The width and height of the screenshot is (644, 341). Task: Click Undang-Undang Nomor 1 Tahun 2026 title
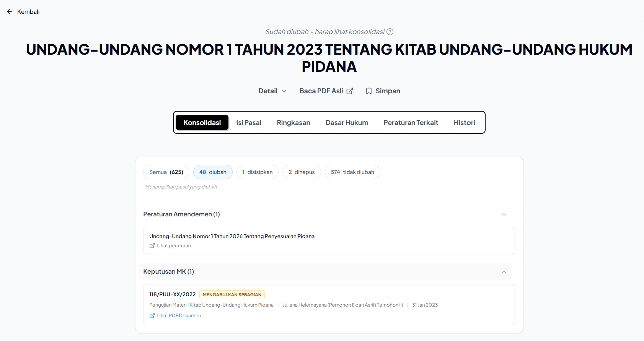232,236
